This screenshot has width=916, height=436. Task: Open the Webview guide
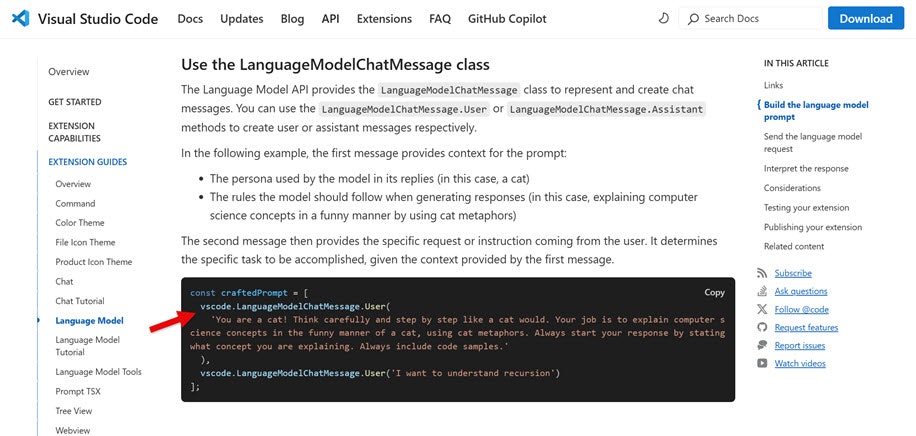click(x=73, y=430)
